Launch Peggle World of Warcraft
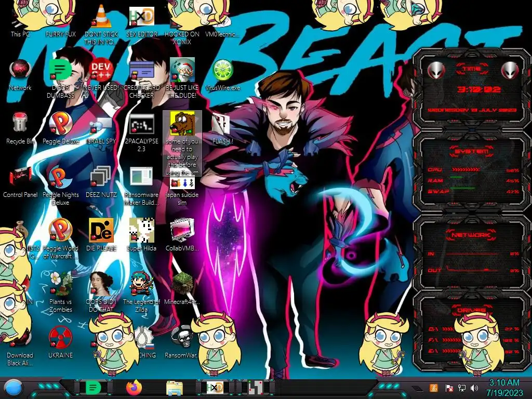 [x=60, y=230]
